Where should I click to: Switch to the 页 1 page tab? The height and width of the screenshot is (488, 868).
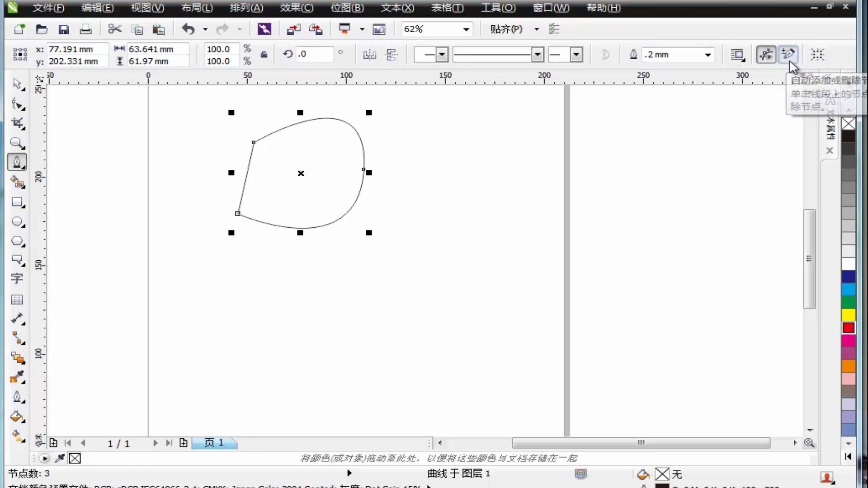click(x=214, y=443)
